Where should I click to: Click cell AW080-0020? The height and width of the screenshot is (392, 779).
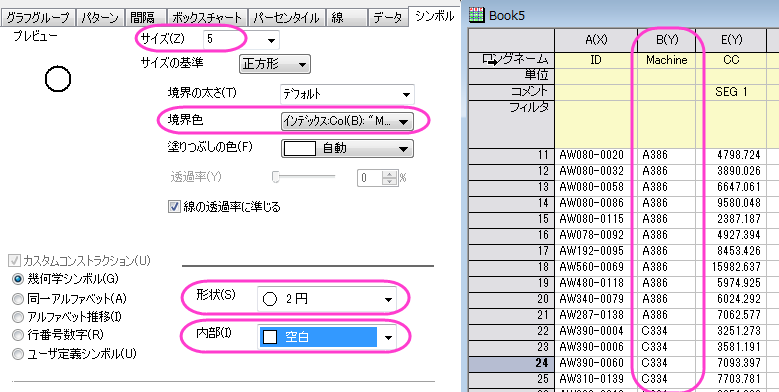pos(596,155)
